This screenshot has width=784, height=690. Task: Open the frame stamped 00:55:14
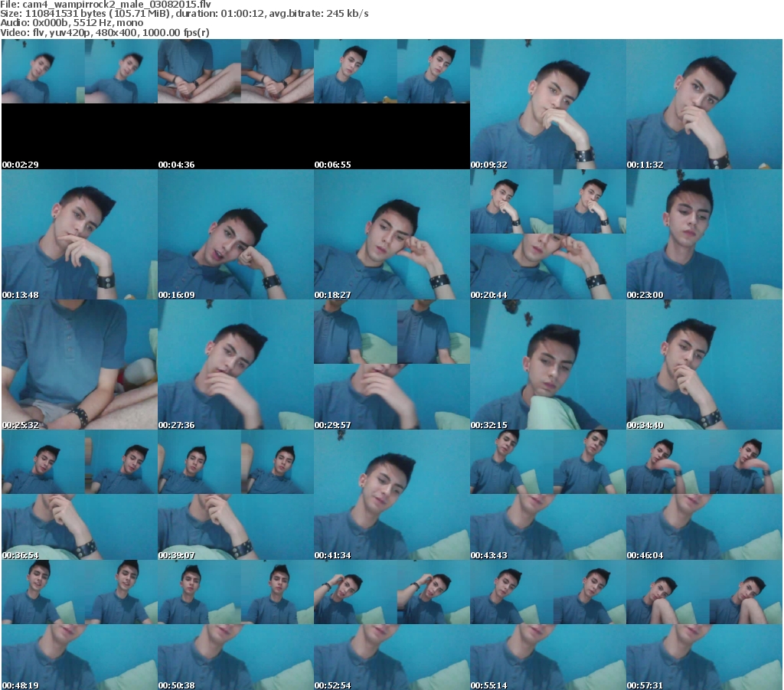tap(548, 625)
